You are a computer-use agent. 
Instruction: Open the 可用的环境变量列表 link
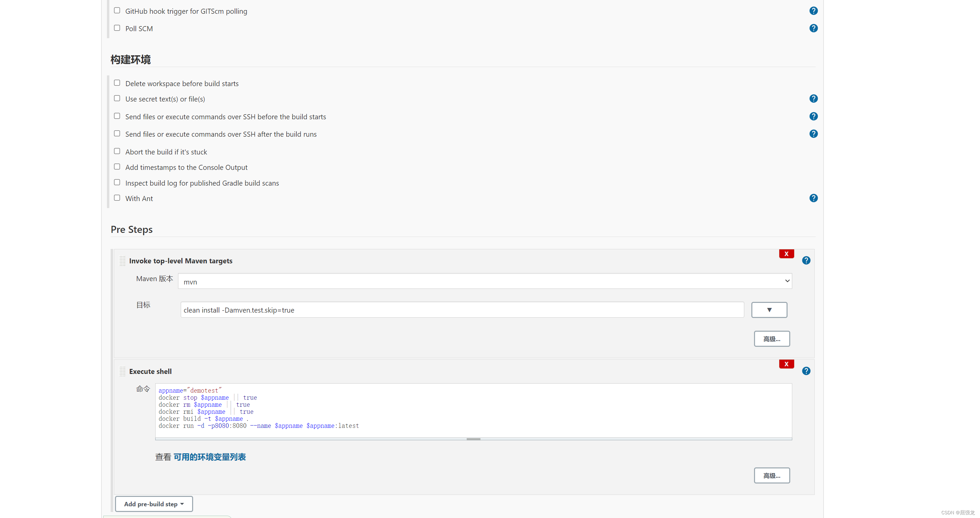tap(210, 457)
